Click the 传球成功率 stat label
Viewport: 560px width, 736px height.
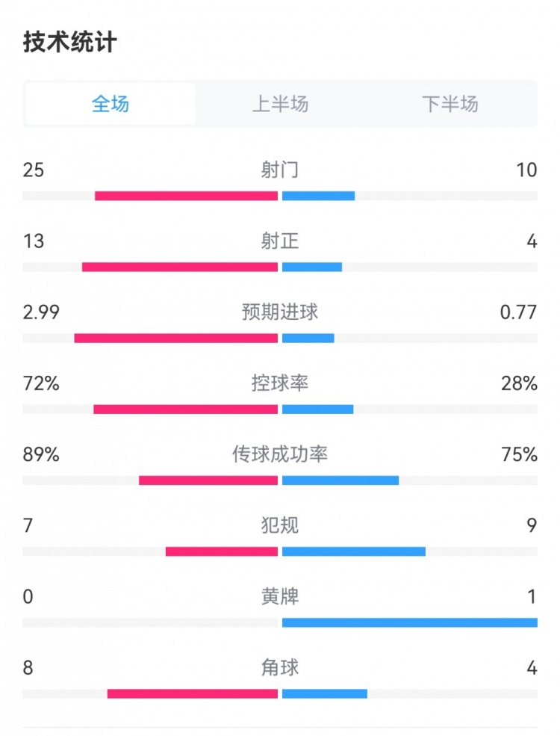pyautogui.click(x=280, y=454)
